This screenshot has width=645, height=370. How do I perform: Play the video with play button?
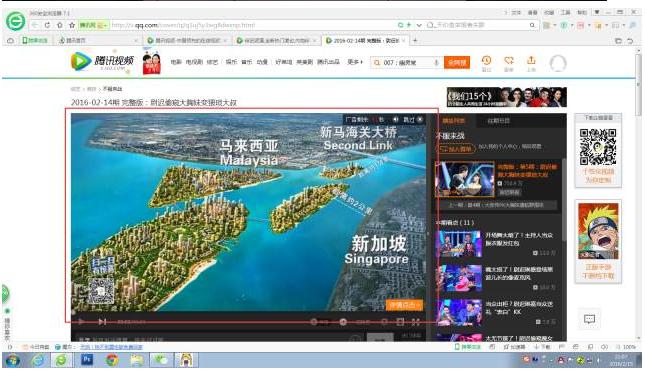point(81,321)
